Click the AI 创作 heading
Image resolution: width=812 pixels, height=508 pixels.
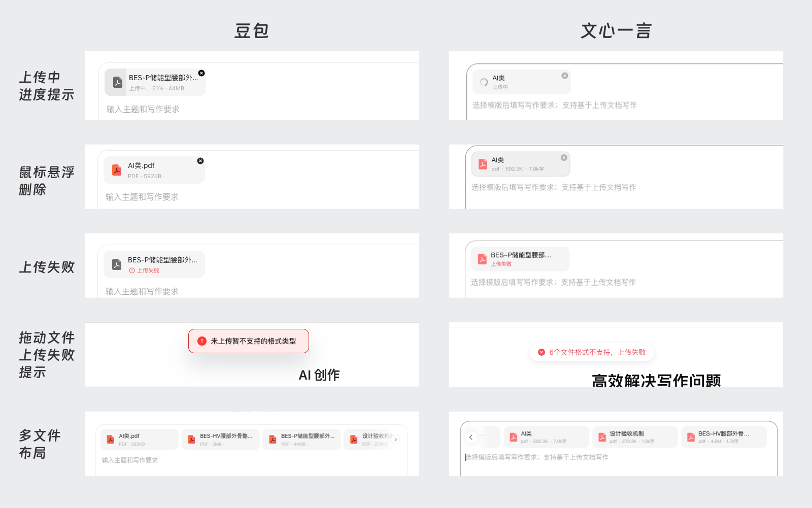coord(319,375)
